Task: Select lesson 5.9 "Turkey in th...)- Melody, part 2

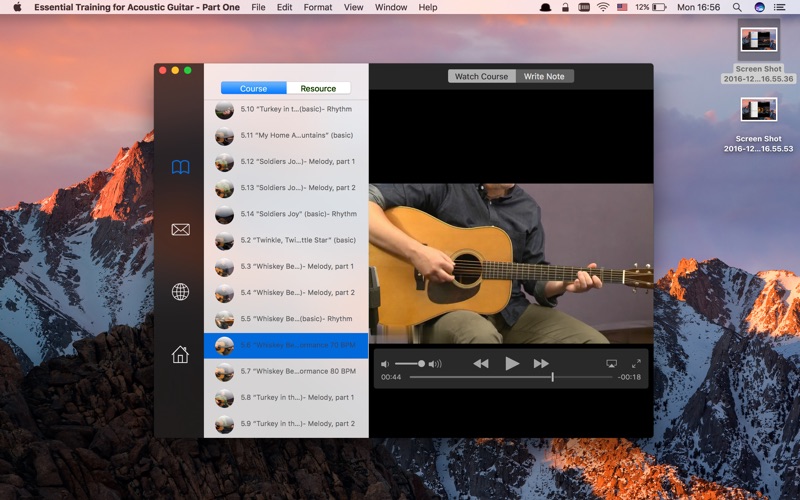Action: coord(286,424)
